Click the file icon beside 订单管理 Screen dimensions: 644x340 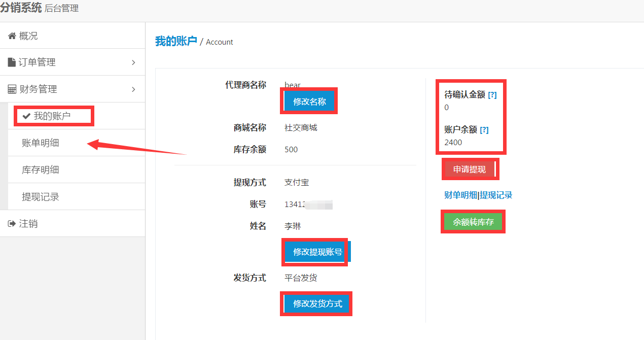12,62
